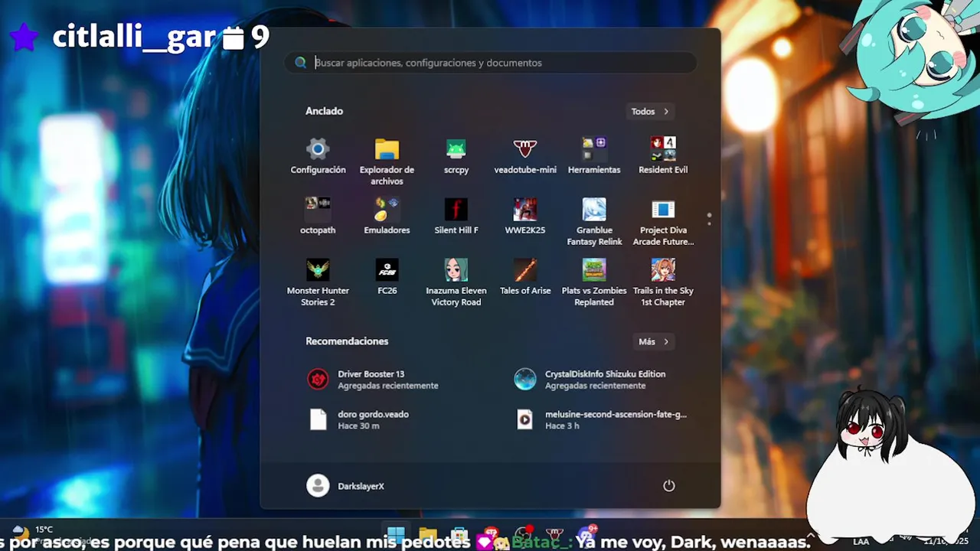
Task: Launch Granblue Fantasy Relink
Action: pos(594,222)
